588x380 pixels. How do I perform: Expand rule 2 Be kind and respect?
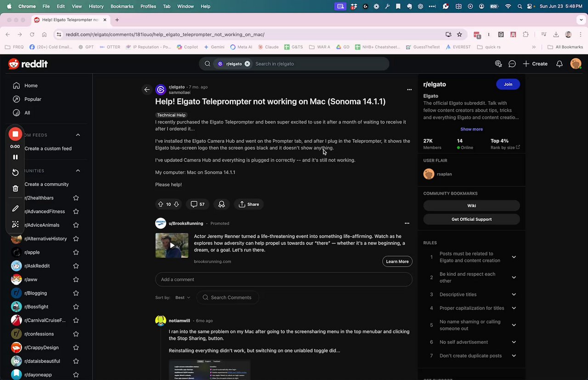514,278
